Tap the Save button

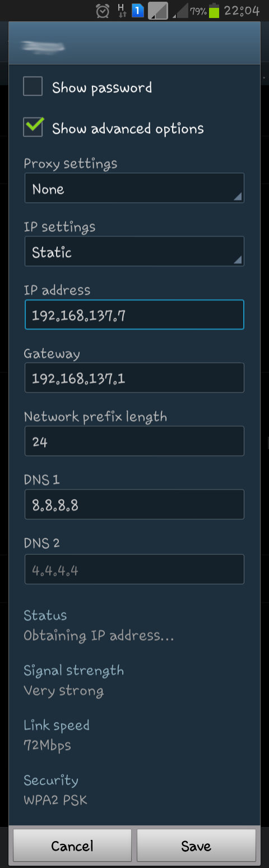196,846
